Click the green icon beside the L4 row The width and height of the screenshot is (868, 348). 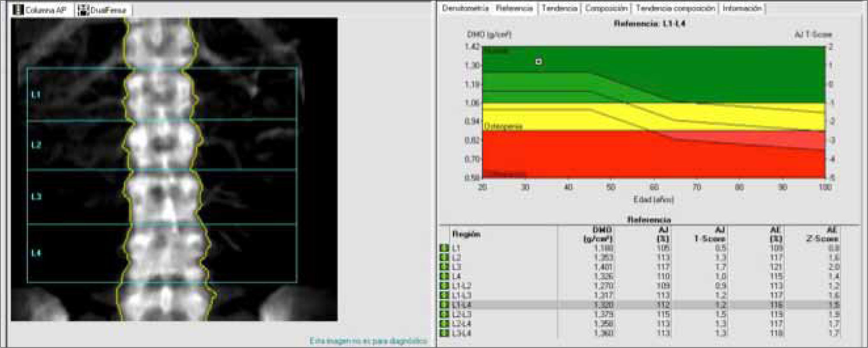pyautogui.click(x=444, y=276)
